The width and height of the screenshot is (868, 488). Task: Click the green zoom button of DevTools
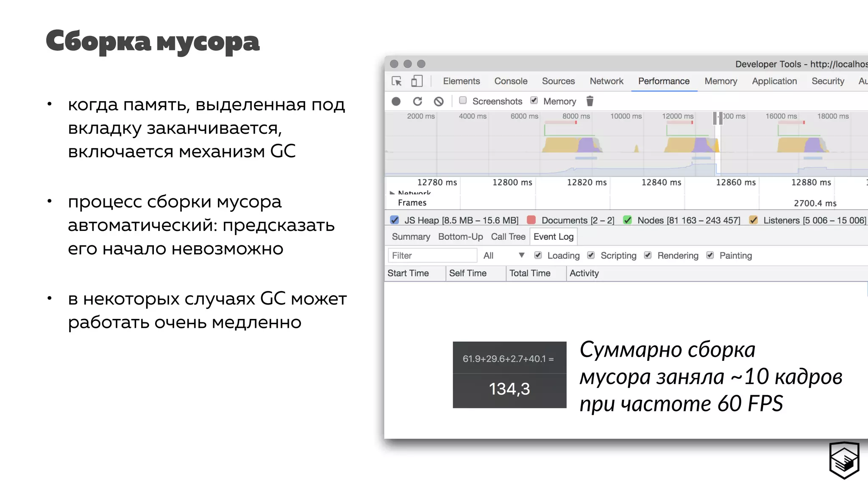coord(421,64)
